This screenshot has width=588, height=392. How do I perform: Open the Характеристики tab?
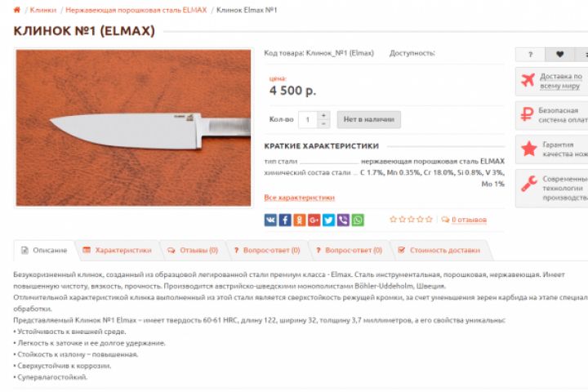pyautogui.click(x=118, y=250)
